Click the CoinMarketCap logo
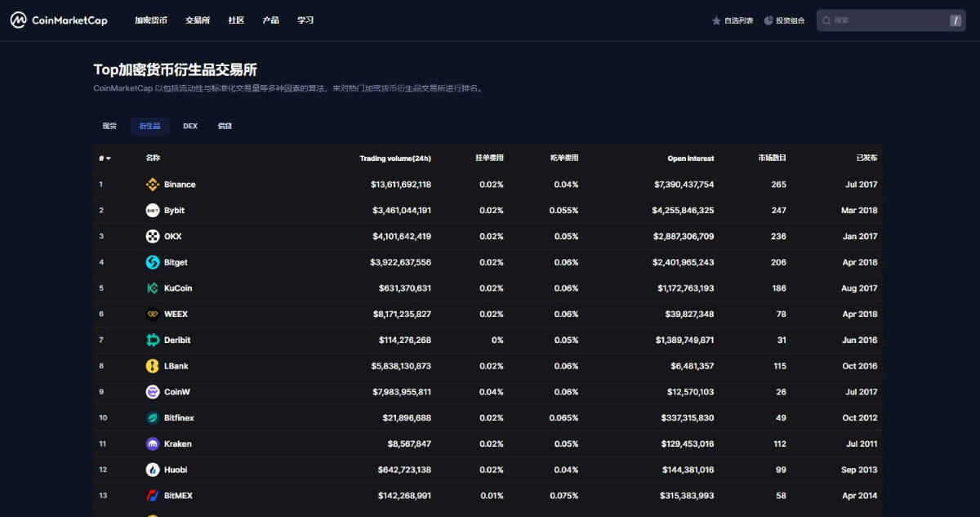 point(59,20)
